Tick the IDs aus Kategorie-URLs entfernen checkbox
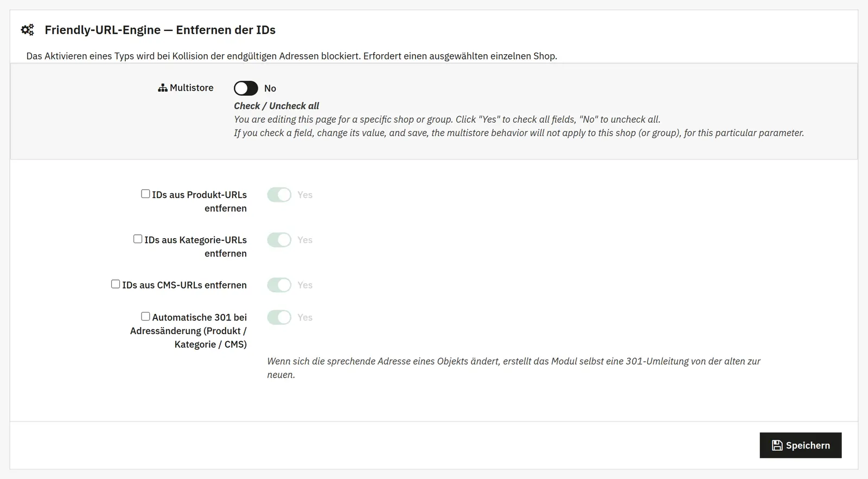The height and width of the screenshot is (479, 868). coord(138,239)
